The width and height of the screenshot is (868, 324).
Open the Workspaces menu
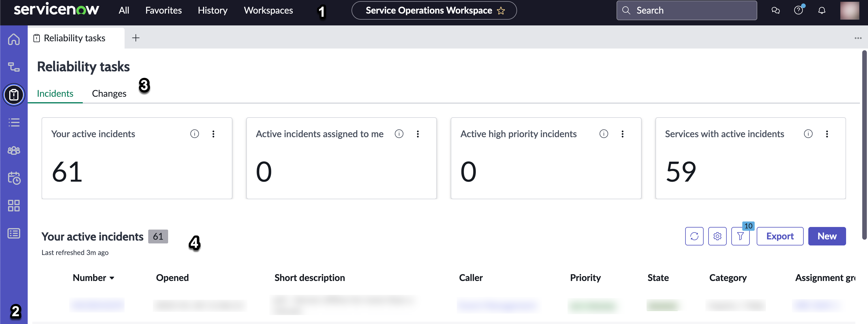[x=268, y=10]
